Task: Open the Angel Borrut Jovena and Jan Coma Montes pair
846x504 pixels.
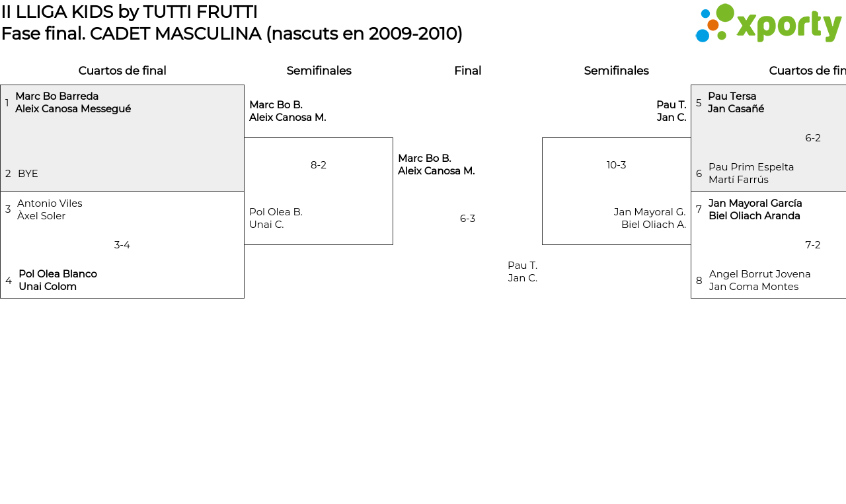Action: pyautogui.click(x=759, y=280)
